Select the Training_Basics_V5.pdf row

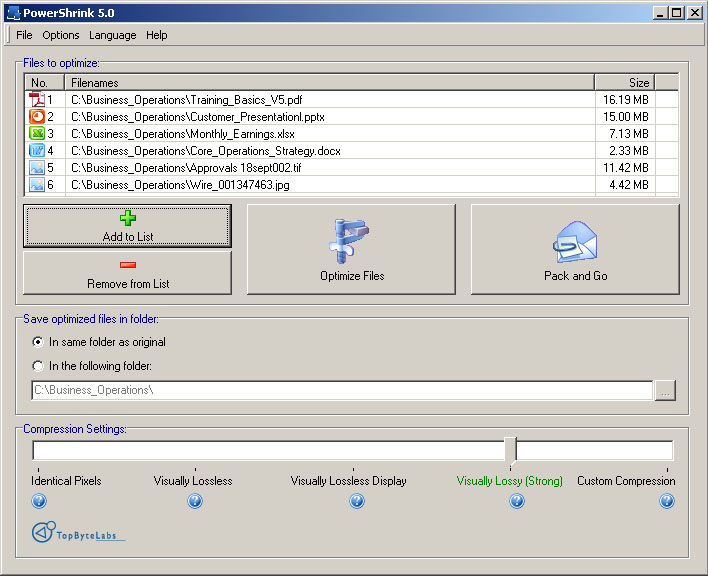[352, 99]
